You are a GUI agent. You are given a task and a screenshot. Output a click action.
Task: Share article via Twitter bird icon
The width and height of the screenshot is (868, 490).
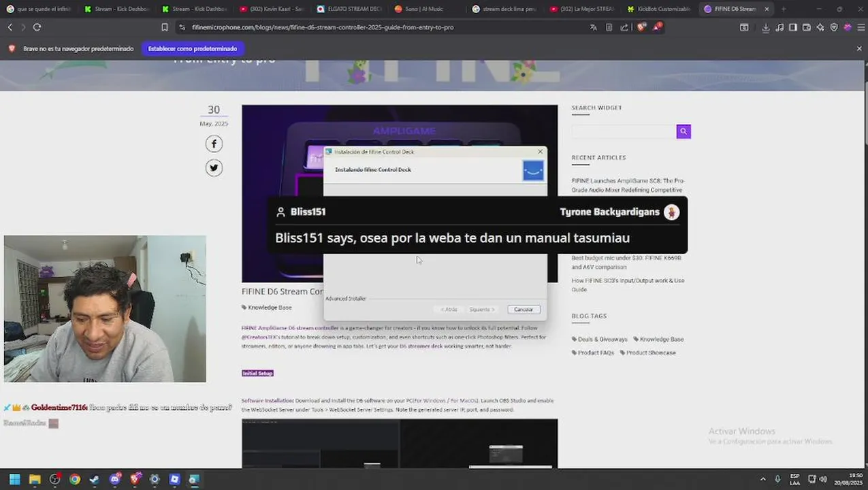tap(214, 167)
